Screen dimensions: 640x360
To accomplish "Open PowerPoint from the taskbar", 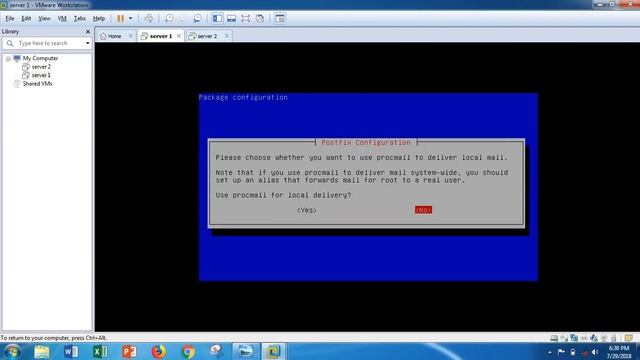I will (x=129, y=351).
